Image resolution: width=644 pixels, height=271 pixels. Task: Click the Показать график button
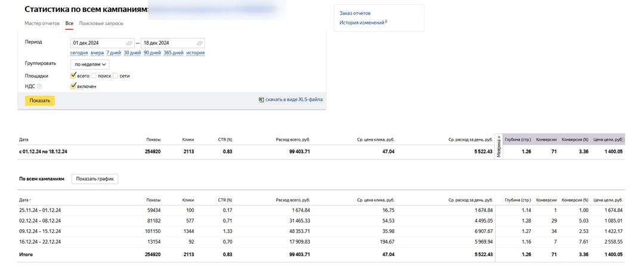tap(95, 179)
